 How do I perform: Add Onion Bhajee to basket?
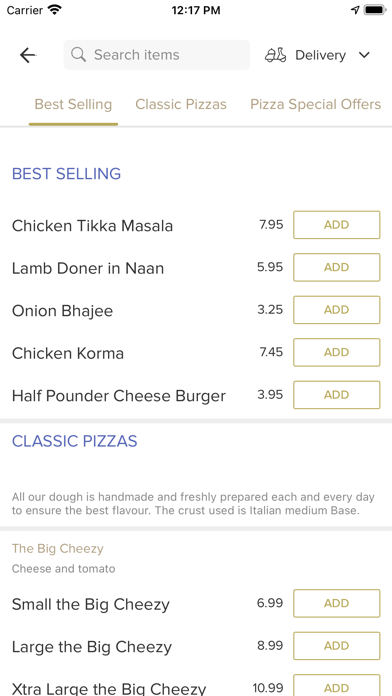[x=337, y=310]
